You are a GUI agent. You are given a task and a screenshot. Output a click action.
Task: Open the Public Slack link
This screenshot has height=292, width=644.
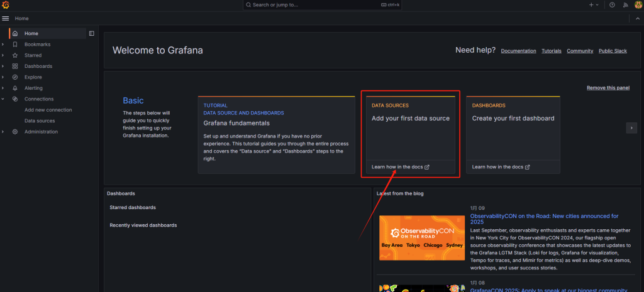click(613, 51)
